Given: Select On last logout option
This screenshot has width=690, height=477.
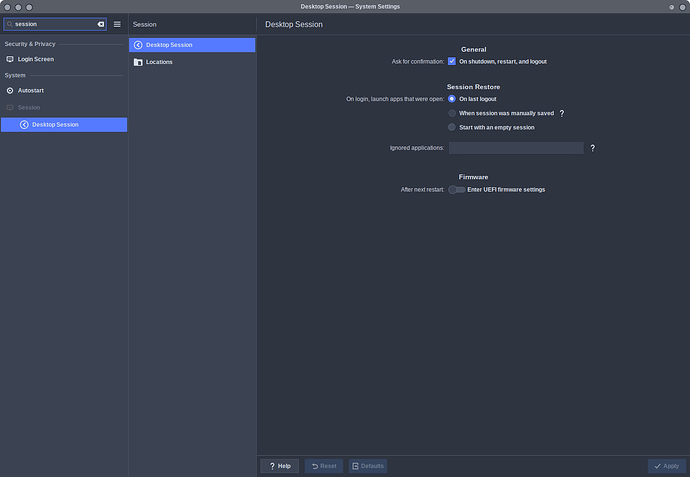Looking at the screenshot, I should click(x=451, y=99).
